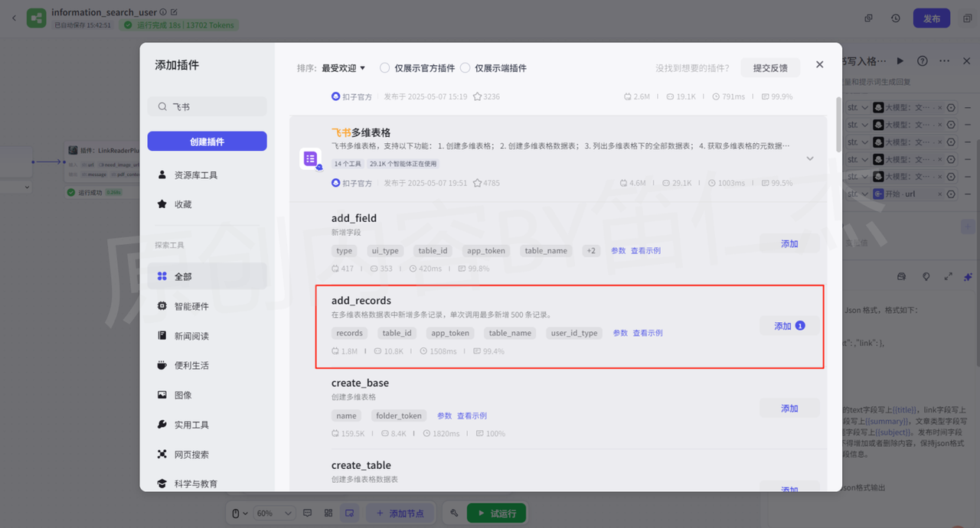Select the 实用工具 category
Viewport: 980px width, 528px height.
207,425
